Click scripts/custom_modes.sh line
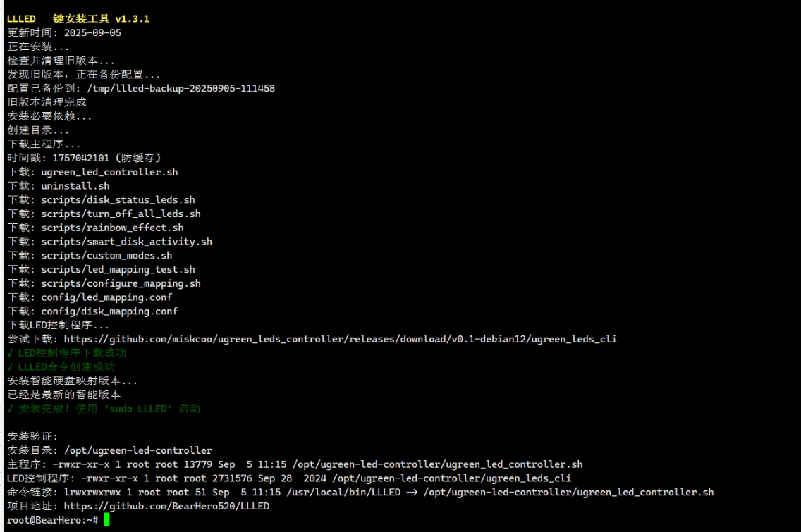This screenshot has width=801, height=532. [90, 256]
